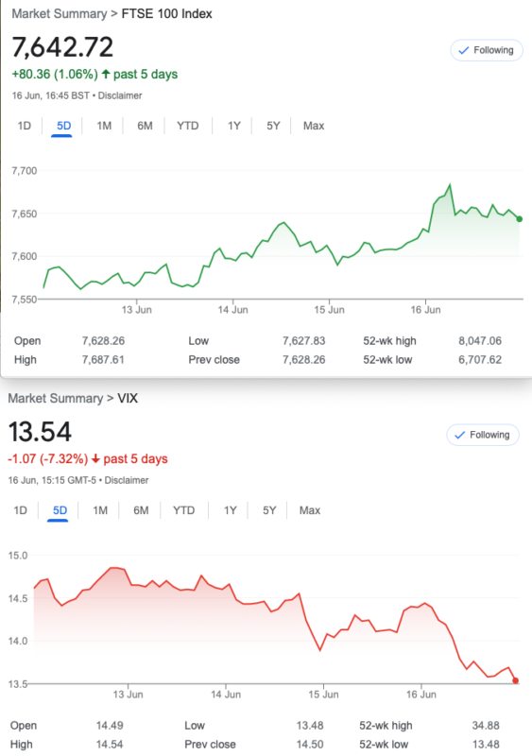Select the 1D range on FTSE chart

[25, 126]
